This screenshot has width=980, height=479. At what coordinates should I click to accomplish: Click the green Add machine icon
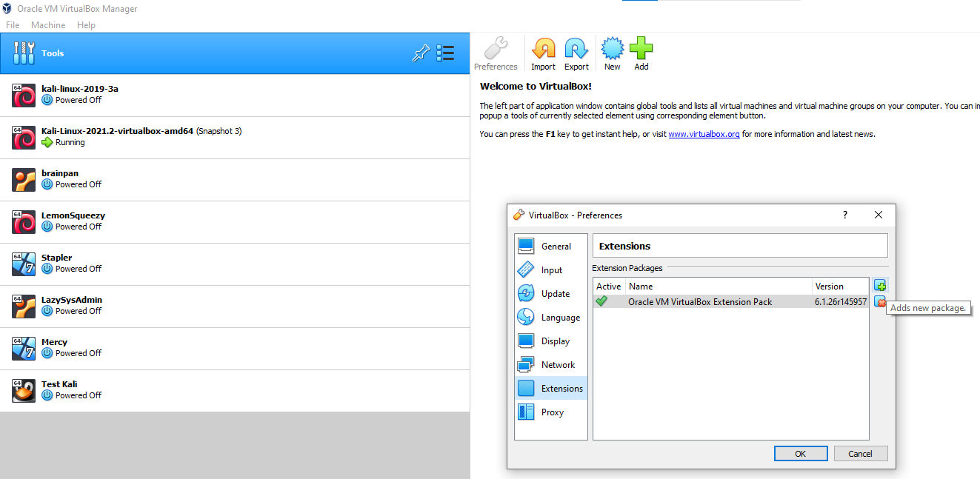pyautogui.click(x=641, y=53)
